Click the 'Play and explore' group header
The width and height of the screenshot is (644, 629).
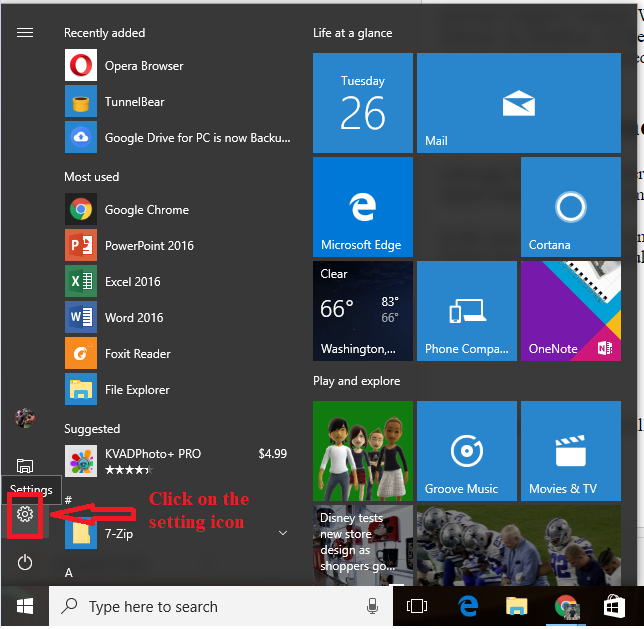click(x=356, y=381)
